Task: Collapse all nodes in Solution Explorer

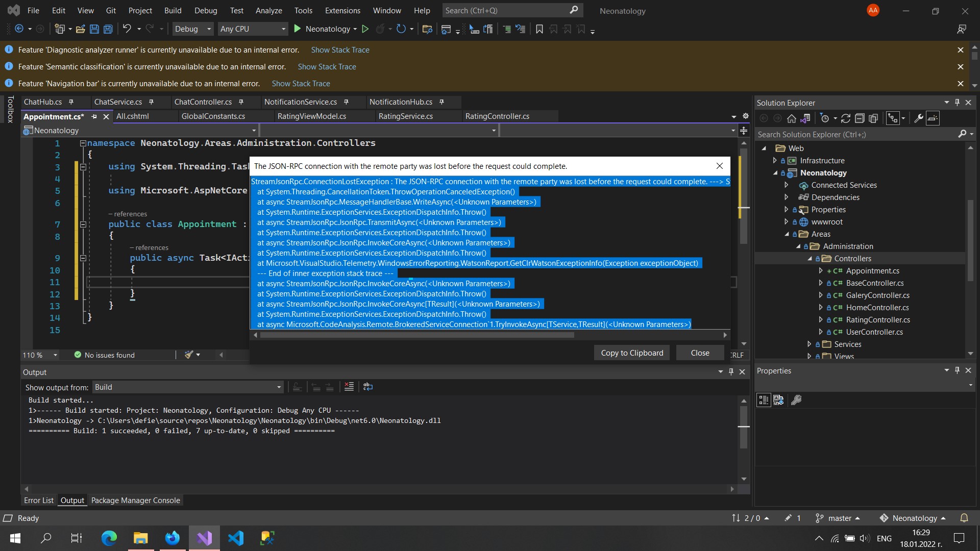Action: 860,118
